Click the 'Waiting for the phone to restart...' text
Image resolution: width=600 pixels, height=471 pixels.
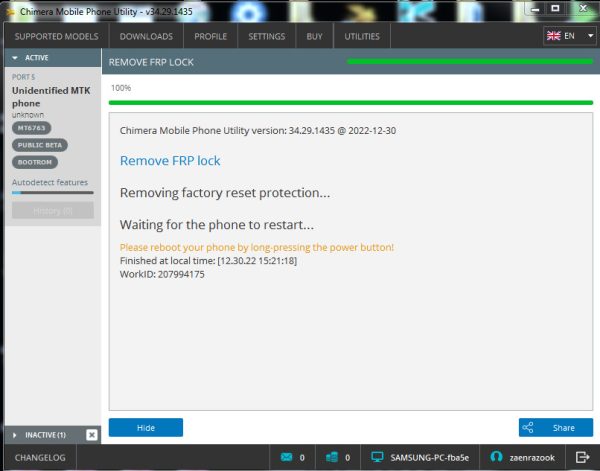point(217,225)
